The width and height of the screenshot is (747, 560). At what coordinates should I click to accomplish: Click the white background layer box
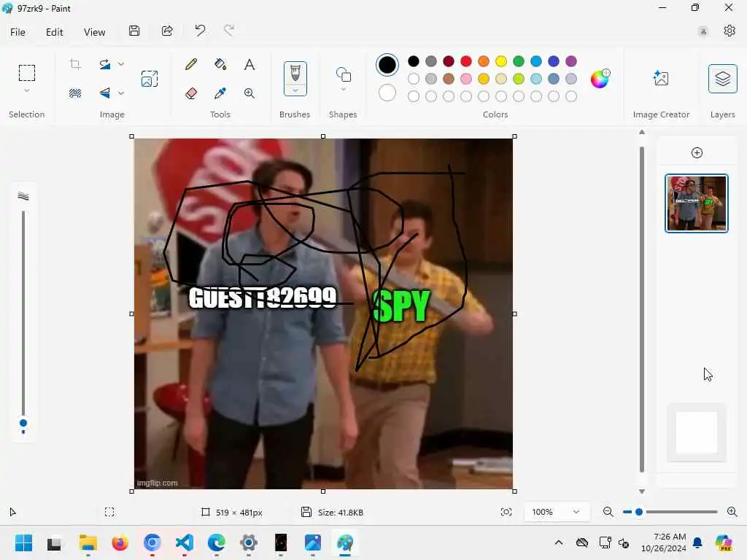coord(697,432)
